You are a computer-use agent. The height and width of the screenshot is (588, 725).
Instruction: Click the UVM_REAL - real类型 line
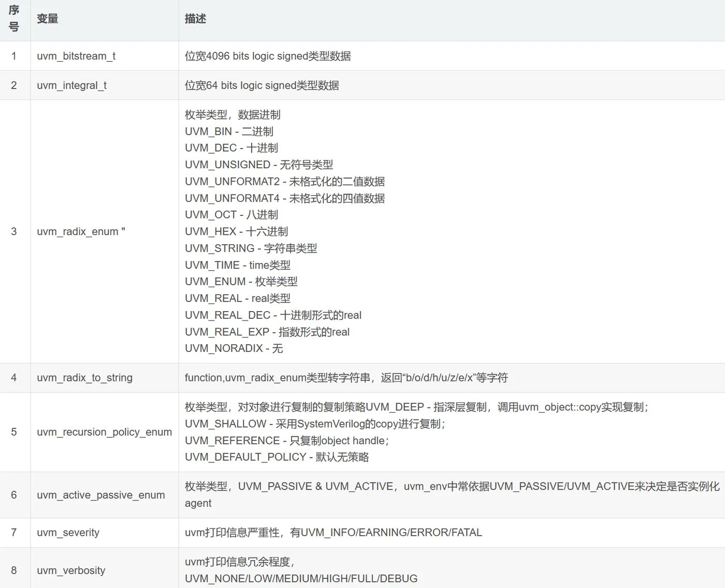(x=238, y=298)
